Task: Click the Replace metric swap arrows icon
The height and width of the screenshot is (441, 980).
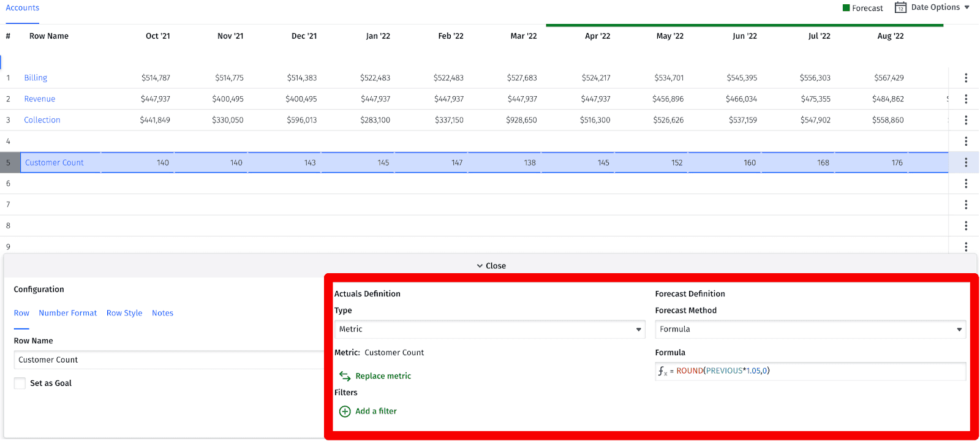Action: click(345, 376)
